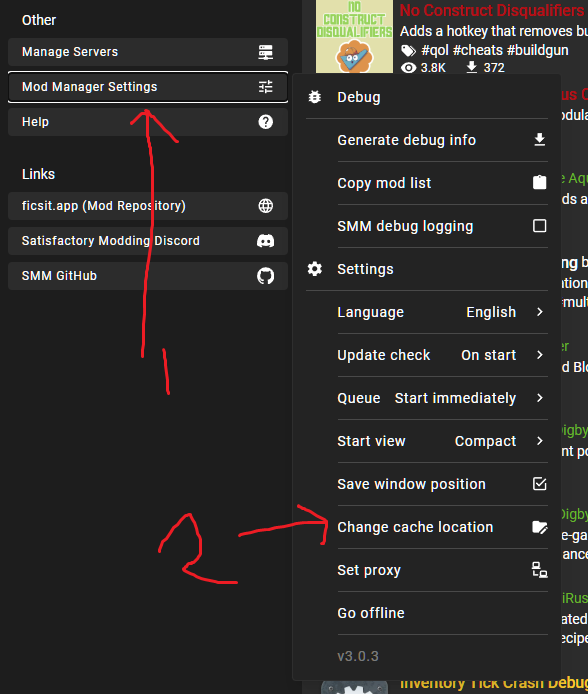Open Satisfactory Modding Discord link

148,241
